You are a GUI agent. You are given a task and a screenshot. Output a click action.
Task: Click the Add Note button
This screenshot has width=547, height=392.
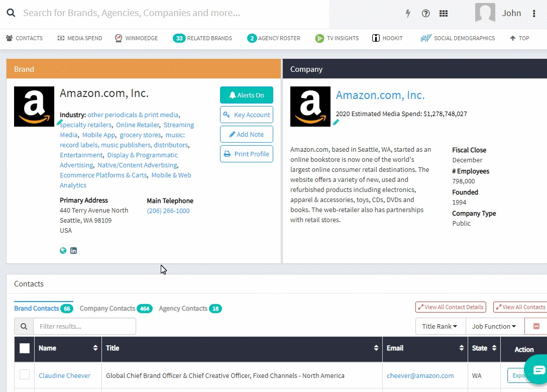246,134
